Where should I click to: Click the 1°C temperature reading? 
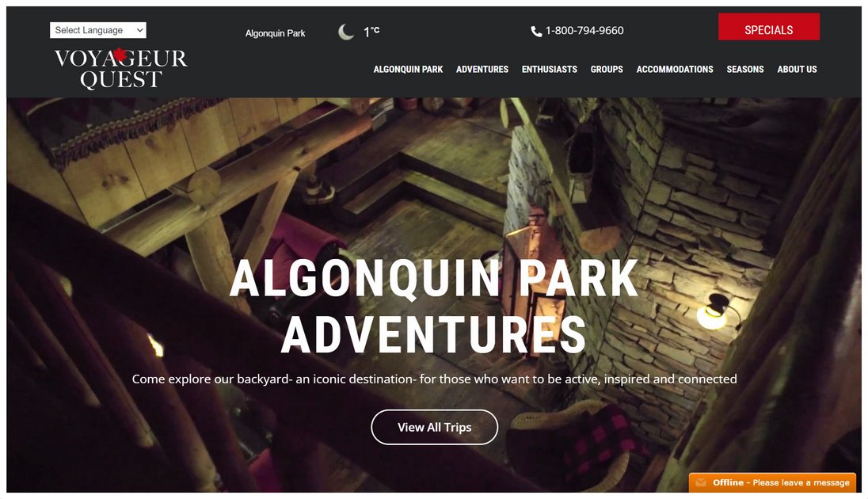[x=371, y=32]
